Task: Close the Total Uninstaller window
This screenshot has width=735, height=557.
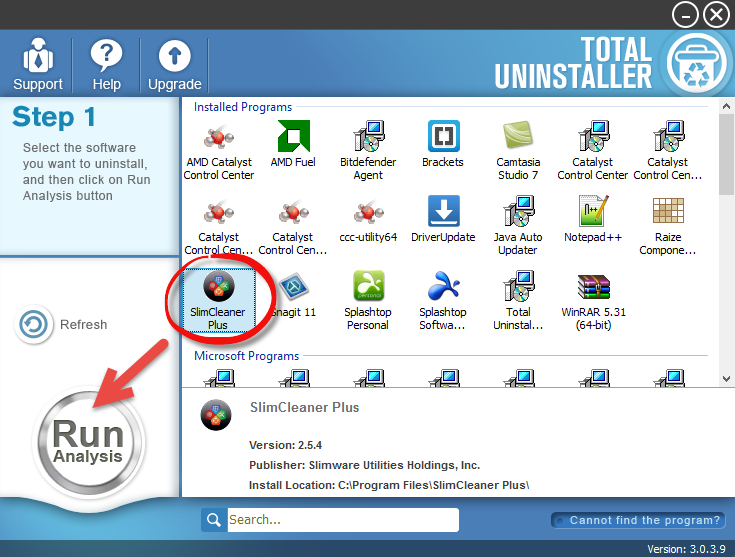Action: tap(717, 15)
